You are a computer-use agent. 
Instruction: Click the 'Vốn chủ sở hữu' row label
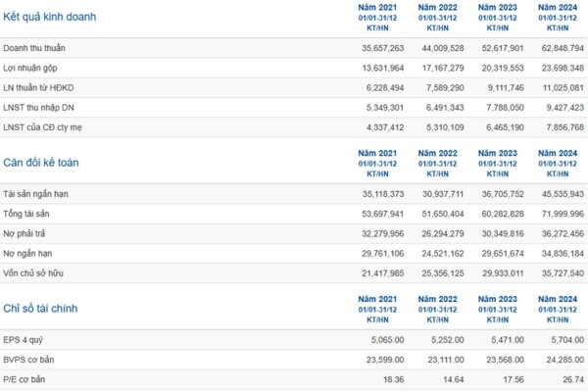click(x=33, y=271)
